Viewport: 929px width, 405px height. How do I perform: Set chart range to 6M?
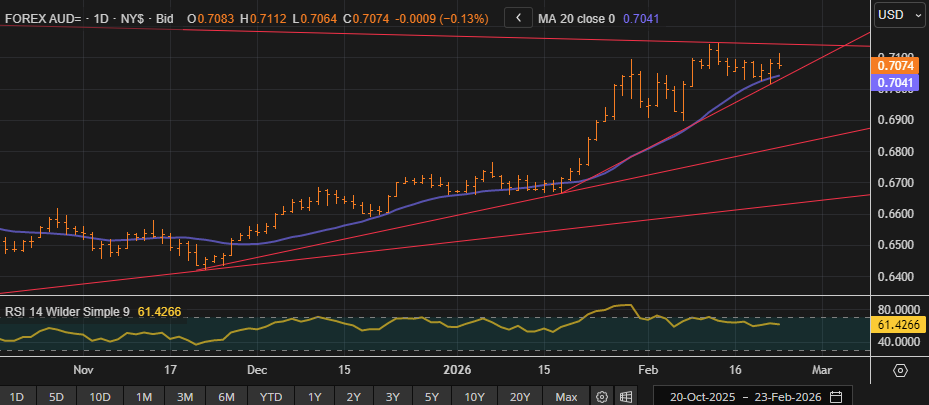coord(226,396)
